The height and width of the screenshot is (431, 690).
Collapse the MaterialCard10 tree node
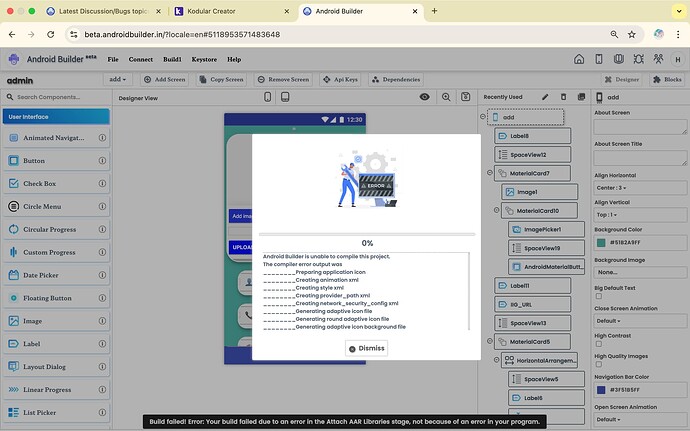coord(496,210)
